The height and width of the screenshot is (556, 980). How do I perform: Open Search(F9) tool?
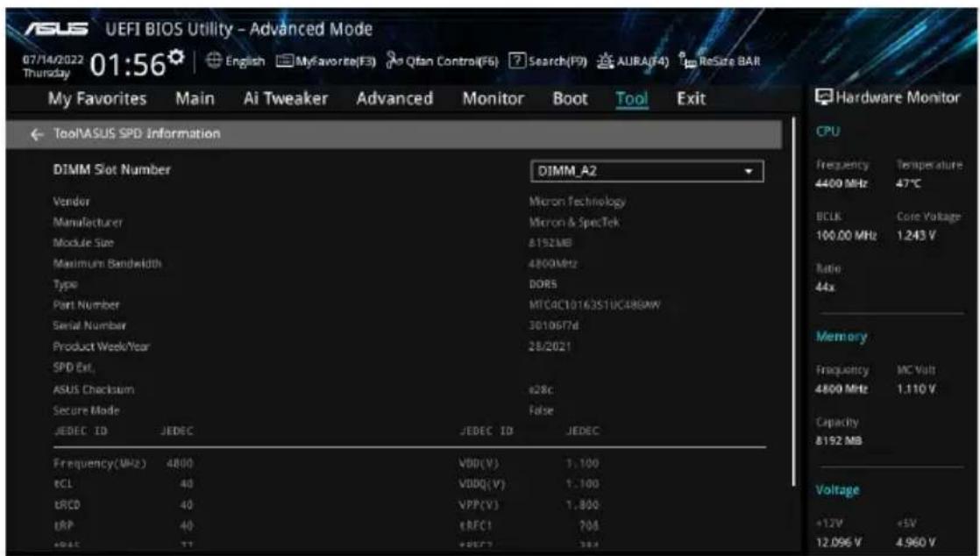point(548,61)
